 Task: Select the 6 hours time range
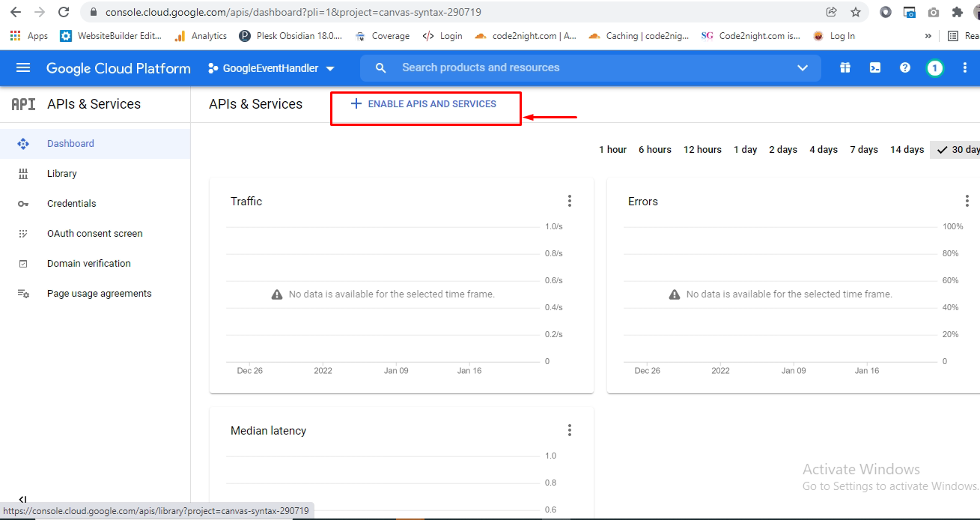click(x=655, y=150)
